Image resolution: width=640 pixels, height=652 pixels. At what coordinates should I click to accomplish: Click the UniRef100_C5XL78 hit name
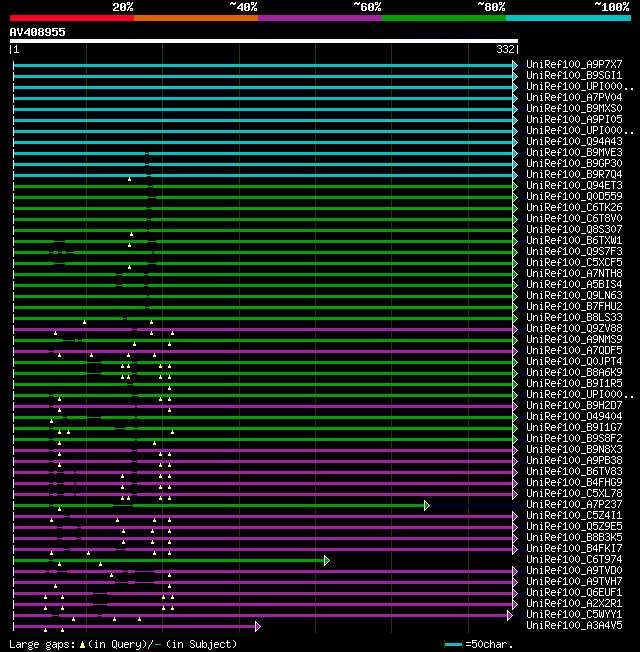point(574,494)
